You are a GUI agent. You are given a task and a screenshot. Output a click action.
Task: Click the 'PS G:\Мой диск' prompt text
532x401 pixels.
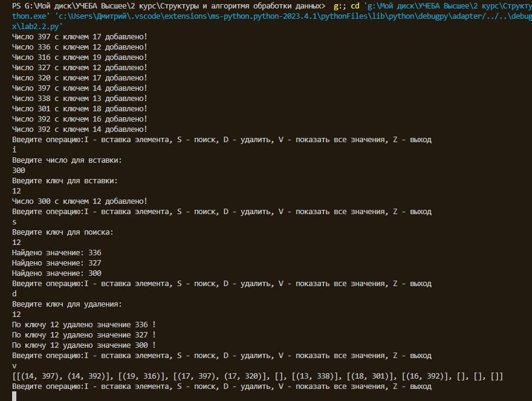click(x=42, y=6)
